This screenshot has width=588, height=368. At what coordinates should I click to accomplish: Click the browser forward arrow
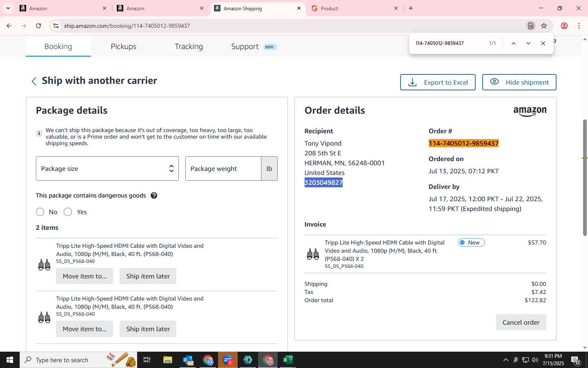point(24,26)
